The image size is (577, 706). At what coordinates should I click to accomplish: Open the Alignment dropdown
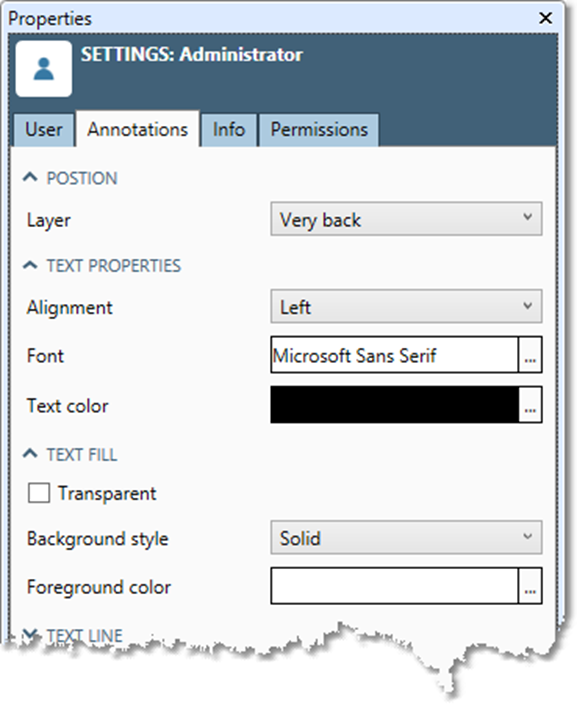point(406,307)
